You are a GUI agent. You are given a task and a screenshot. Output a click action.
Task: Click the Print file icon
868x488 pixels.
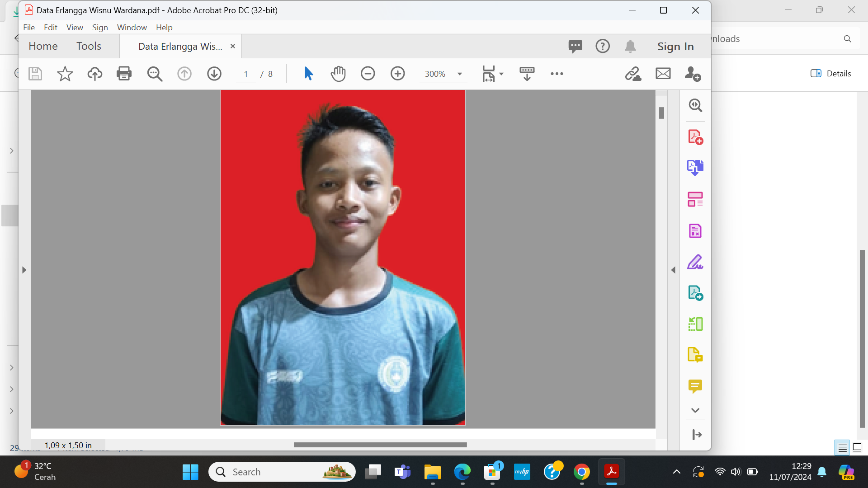(x=124, y=74)
